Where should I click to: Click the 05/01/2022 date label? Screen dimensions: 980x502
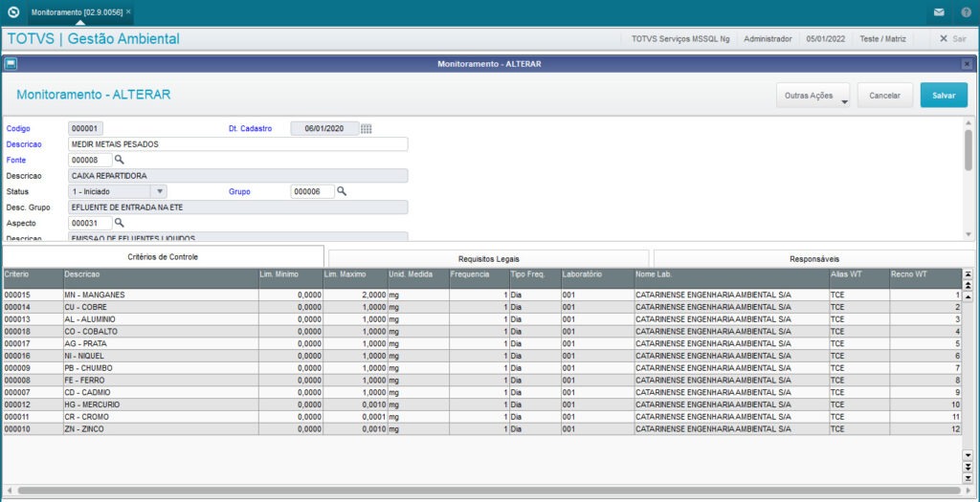coord(826,38)
